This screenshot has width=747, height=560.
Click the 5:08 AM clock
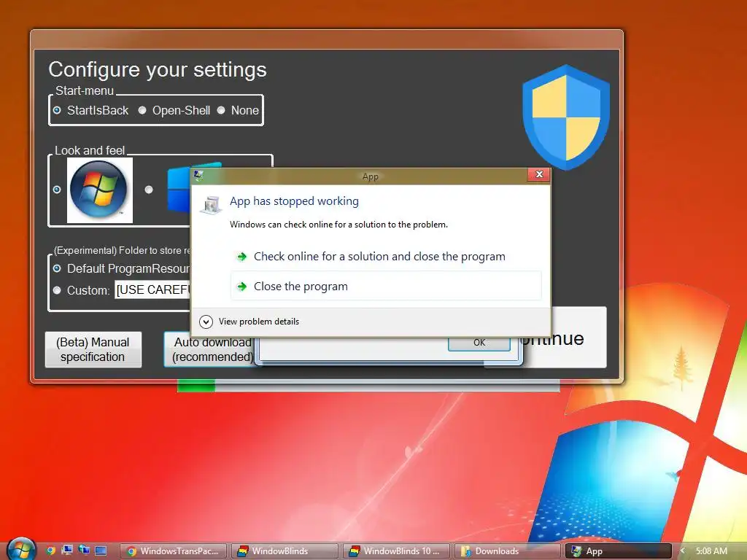click(711, 551)
